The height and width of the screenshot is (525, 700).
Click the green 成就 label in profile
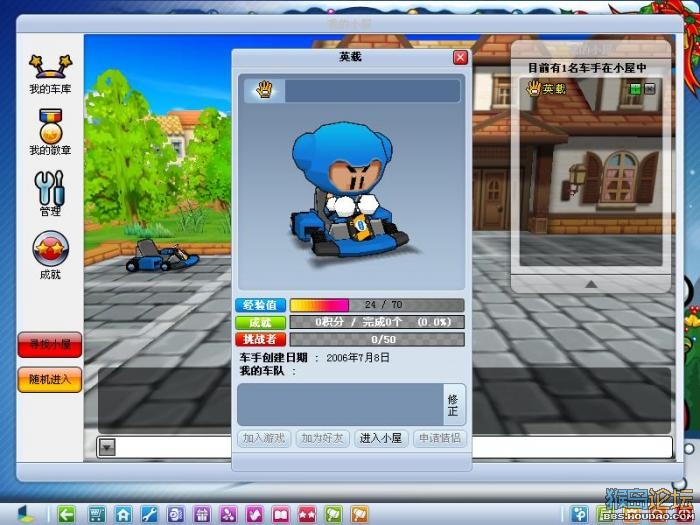point(261,322)
